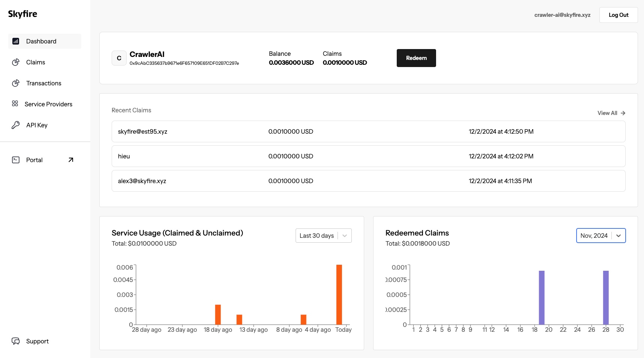Click the Redeem button

(416, 58)
